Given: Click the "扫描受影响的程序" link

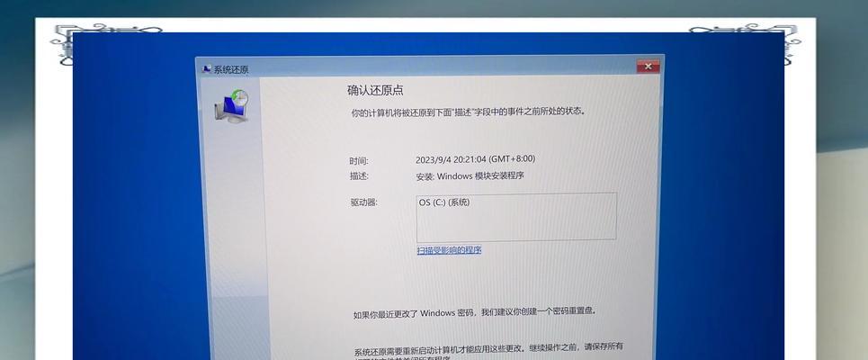Looking at the screenshot, I should pyautogui.click(x=449, y=250).
